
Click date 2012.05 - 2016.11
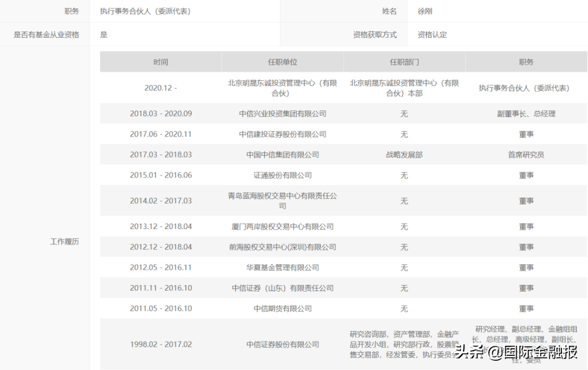pyautogui.click(x=161, y=268)
